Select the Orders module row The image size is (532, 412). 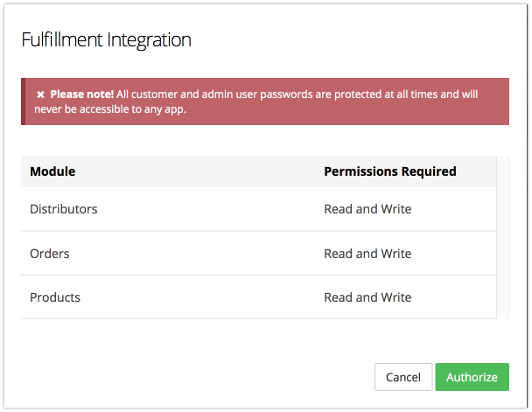tap(258, 254)
